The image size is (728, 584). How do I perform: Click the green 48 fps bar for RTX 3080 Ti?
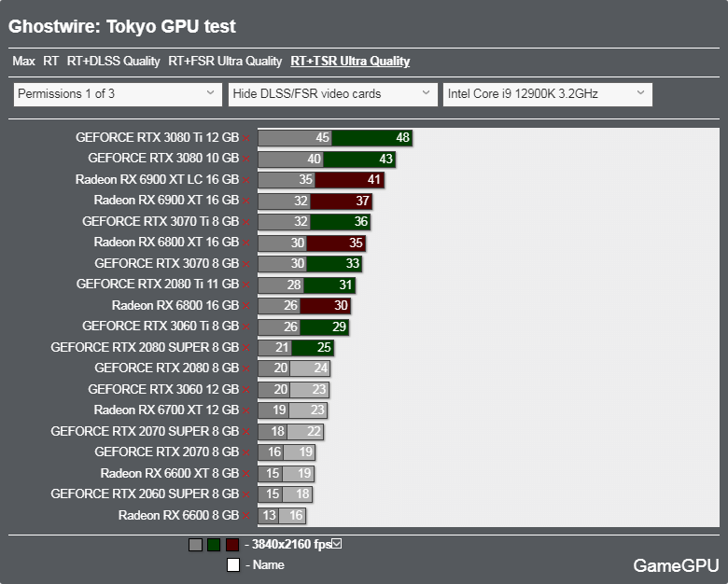click(x=371, y=138)
